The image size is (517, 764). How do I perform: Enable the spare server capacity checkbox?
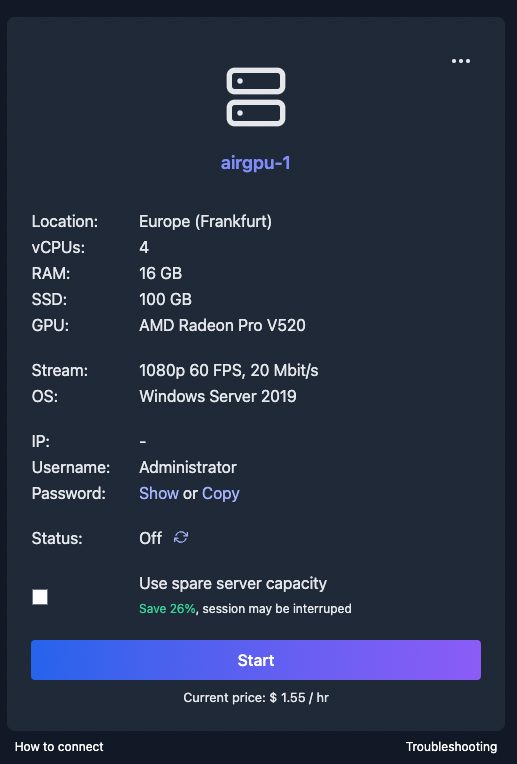point(40,596)
